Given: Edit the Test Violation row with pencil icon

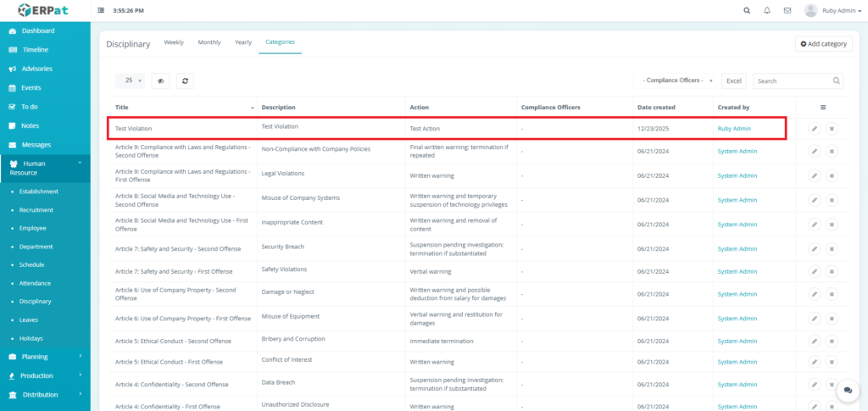Looking at the screenshot, I should tap(814, 129).
